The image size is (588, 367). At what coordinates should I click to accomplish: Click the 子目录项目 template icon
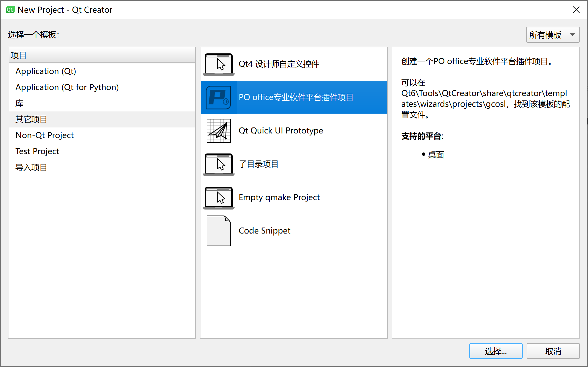click(219, 164)
